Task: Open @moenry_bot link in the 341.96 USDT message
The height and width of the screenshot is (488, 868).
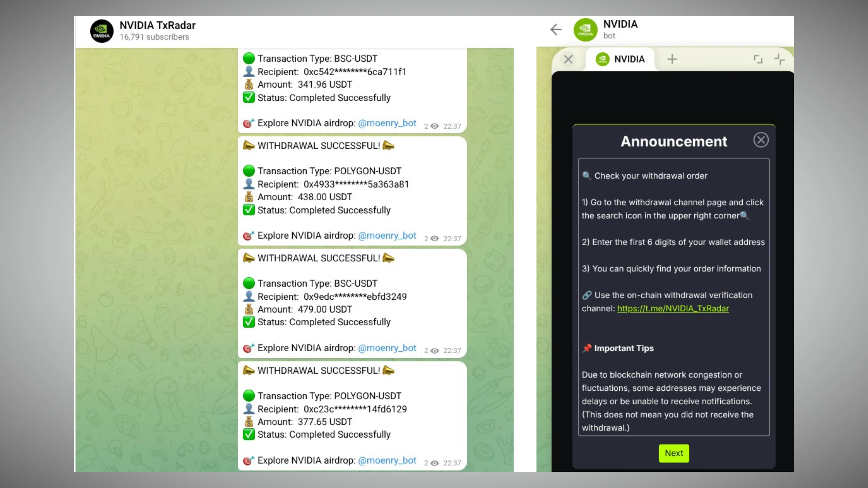Action: 387,123
